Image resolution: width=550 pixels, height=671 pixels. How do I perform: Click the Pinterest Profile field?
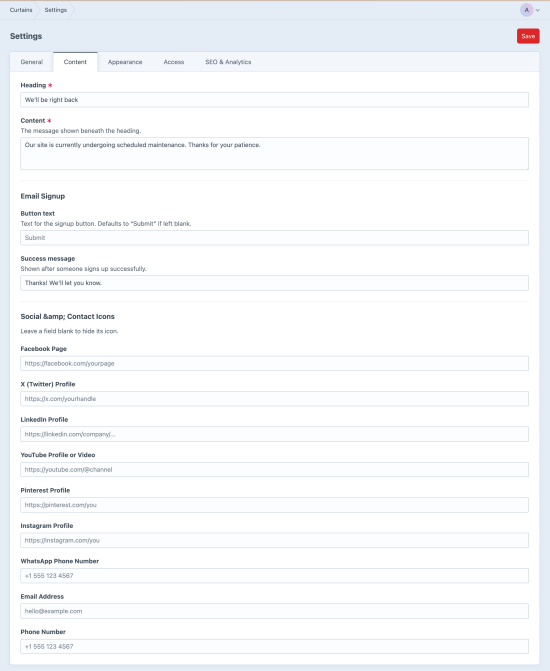pos(274,505)
